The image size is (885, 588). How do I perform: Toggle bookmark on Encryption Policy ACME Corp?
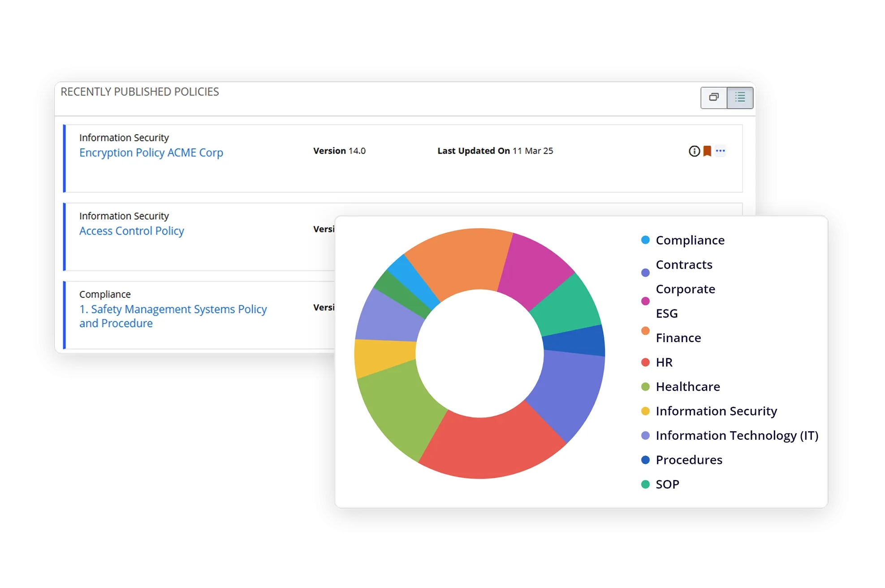point(707,151)
